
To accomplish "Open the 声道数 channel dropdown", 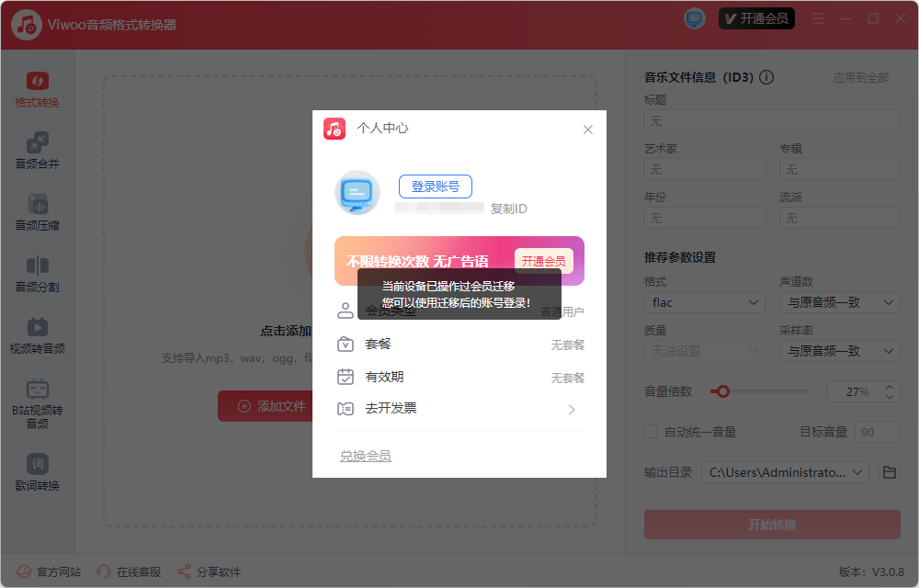I will point(839,301).
